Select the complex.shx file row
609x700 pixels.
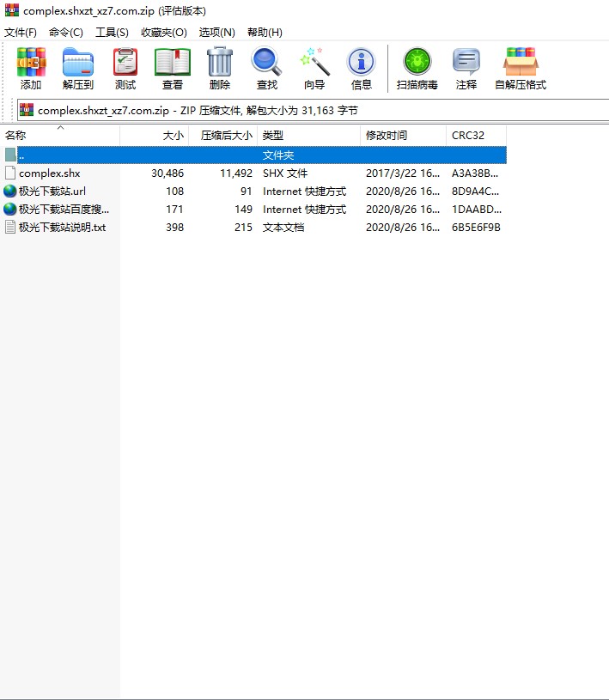(50, 173)
